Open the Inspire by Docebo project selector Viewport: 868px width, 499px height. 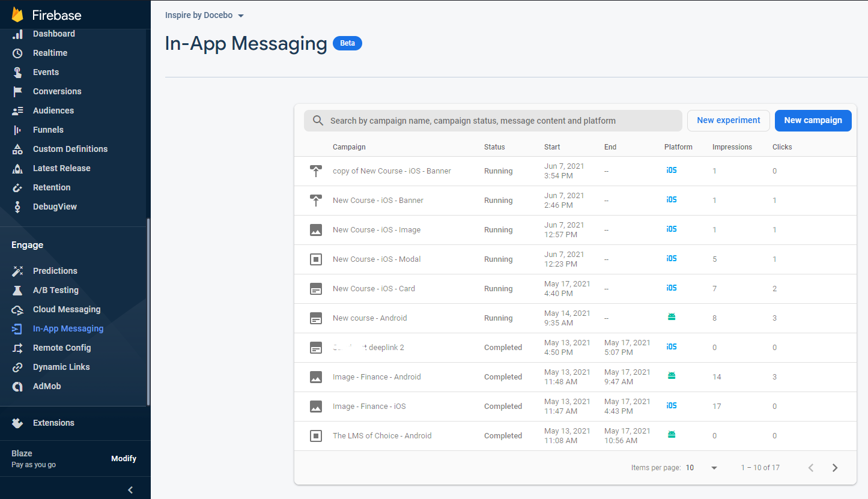point(204,15)
